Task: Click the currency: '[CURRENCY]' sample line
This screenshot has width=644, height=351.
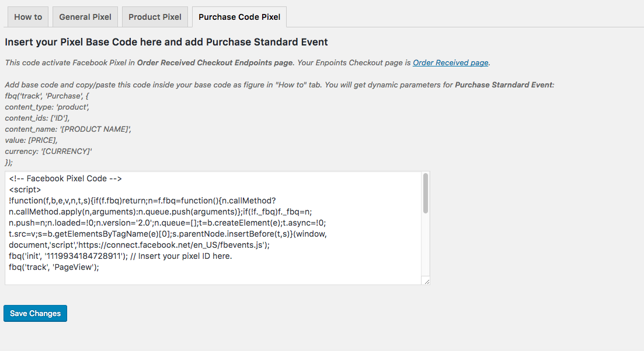Action: click(48, 152)
